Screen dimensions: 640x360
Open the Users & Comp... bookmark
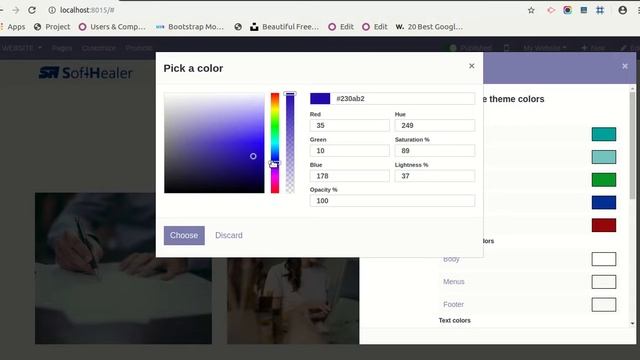112,27
